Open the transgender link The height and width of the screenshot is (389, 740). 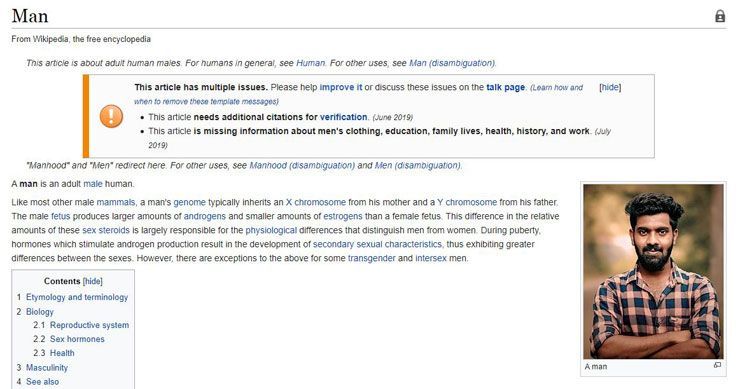click(x=371, y=258)
